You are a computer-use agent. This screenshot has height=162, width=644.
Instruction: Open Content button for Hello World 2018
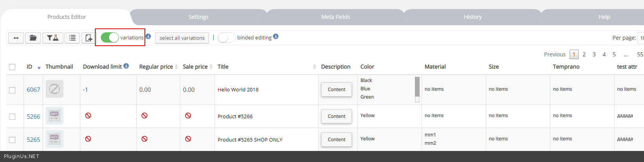tap(337, 89)
